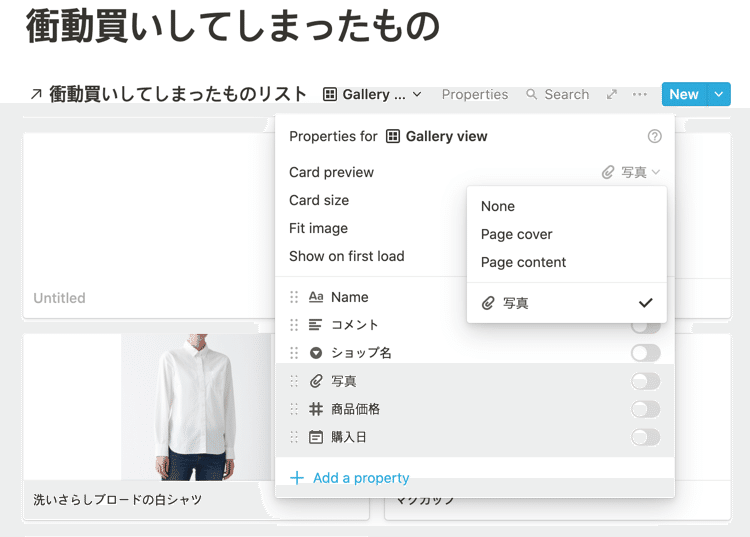The image size is (750, 537).
Task: Click the paperclip icon in the dropdown 写真 option
Action: pos(488,303)
